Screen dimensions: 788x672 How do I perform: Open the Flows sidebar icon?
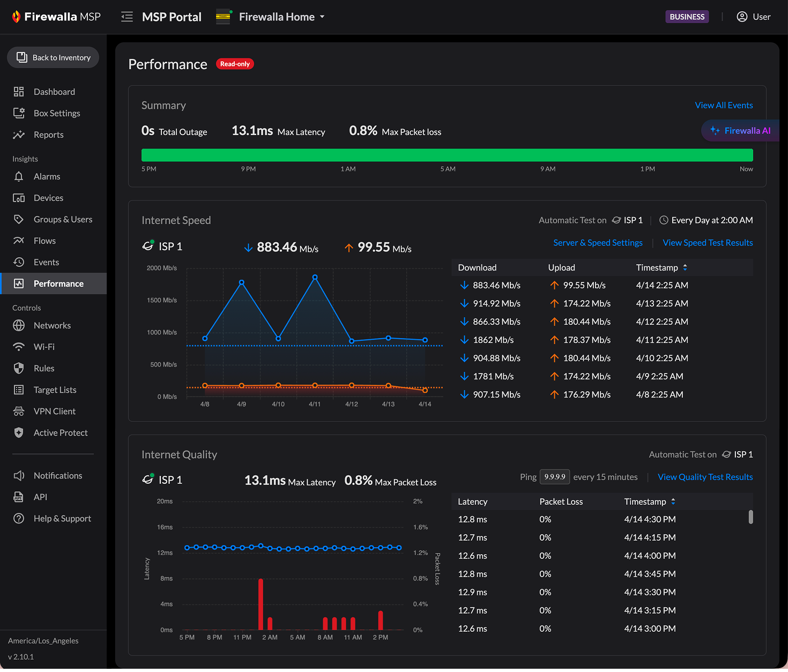pos(19,241)
